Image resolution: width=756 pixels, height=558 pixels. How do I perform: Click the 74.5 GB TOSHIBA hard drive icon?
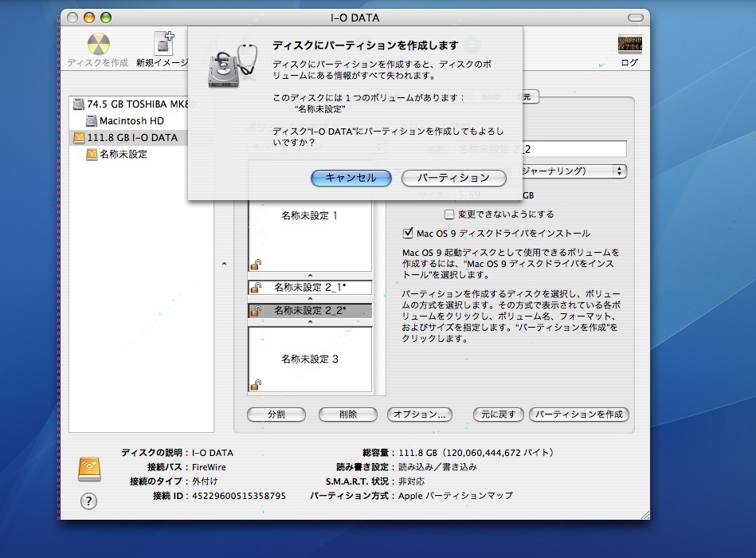(x=78, y=104)
